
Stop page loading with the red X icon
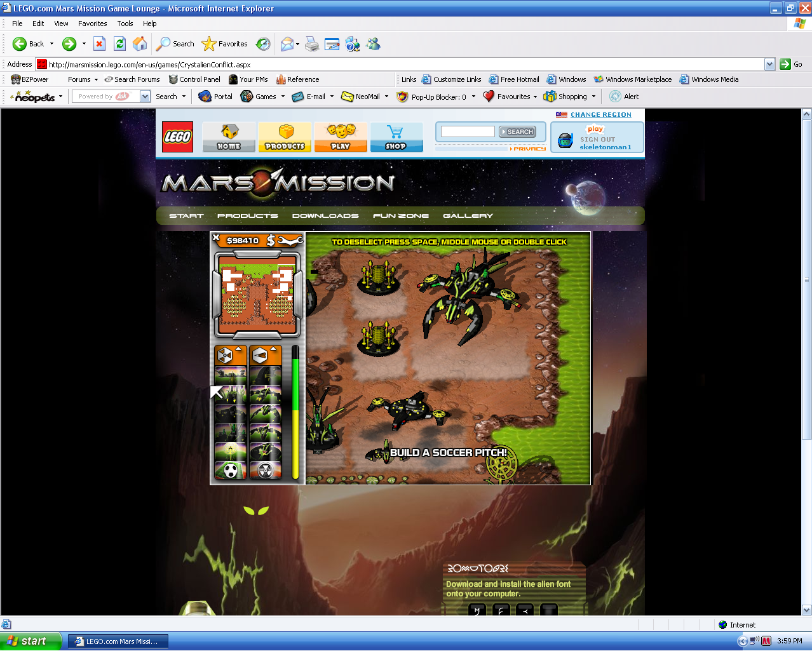coord(99,44)
